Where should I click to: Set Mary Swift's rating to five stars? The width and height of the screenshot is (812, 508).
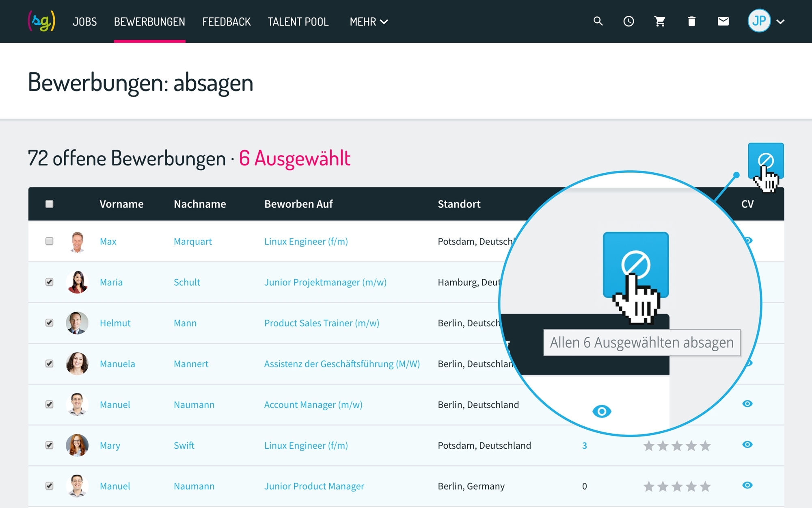click(x=706, y=446)
